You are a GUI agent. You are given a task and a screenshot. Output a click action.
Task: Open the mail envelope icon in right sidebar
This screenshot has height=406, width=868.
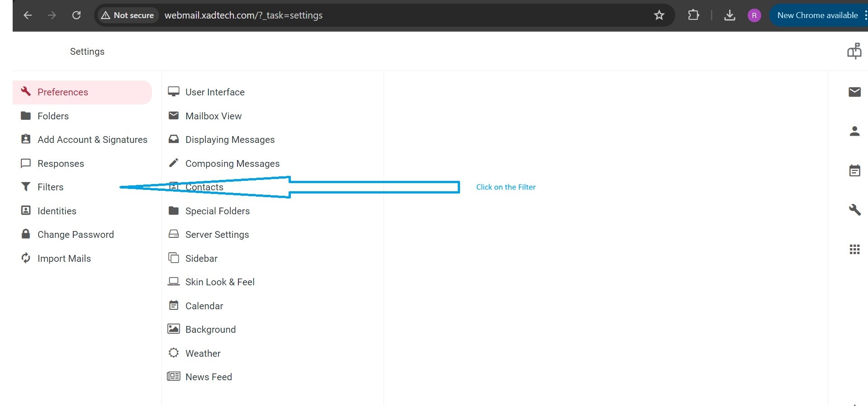click(x=854, y=92)
